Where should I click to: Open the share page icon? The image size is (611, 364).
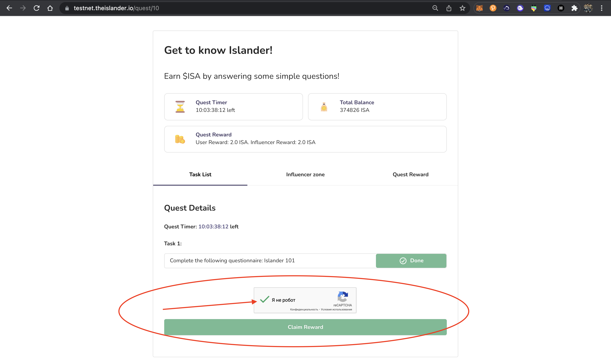449,8
